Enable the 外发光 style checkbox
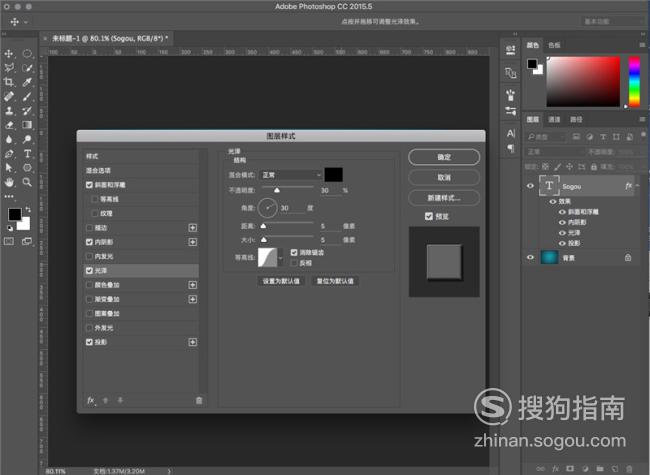 pyautogui.click(x=89, y=327)
